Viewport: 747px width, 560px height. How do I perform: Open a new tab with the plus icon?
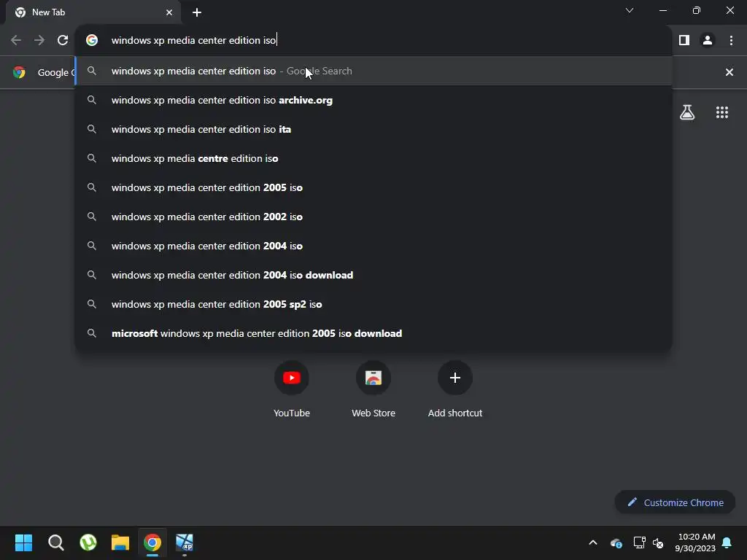(x=197, y=12)
